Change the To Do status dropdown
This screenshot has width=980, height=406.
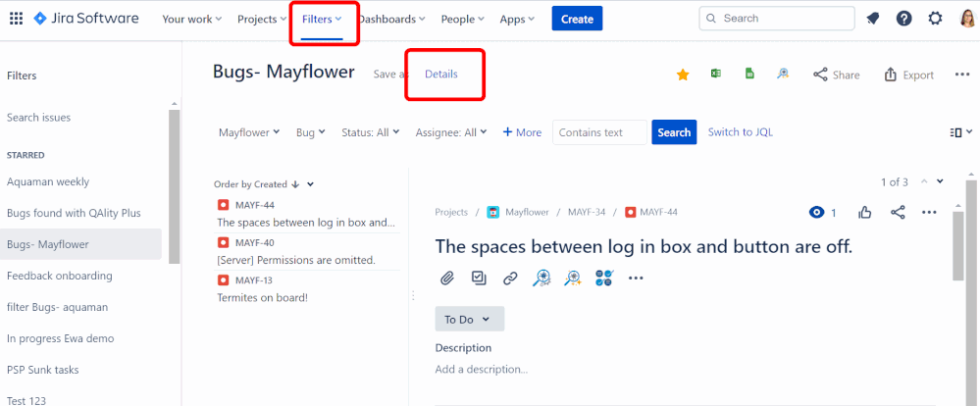click(469, 319)
